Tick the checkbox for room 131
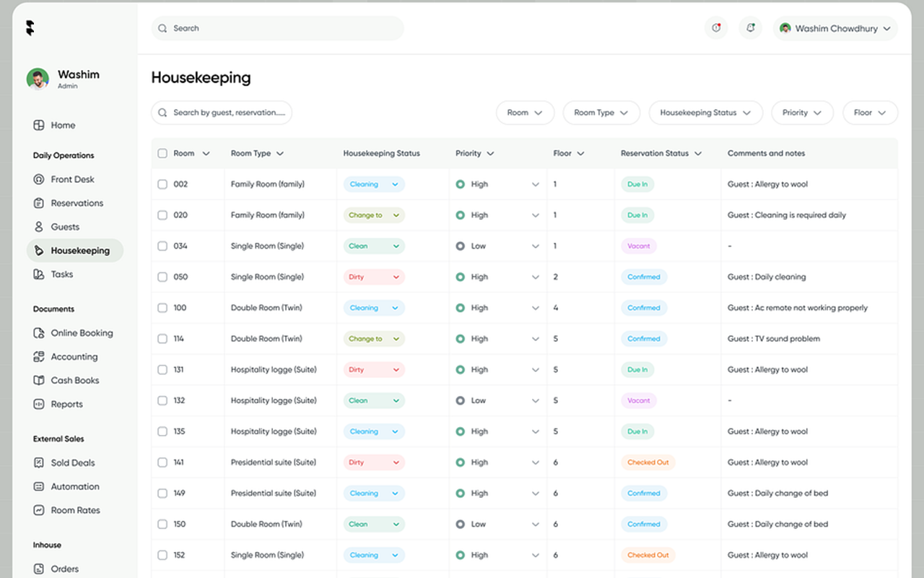This screenshot has height=578, width=924. pos(162,369)
